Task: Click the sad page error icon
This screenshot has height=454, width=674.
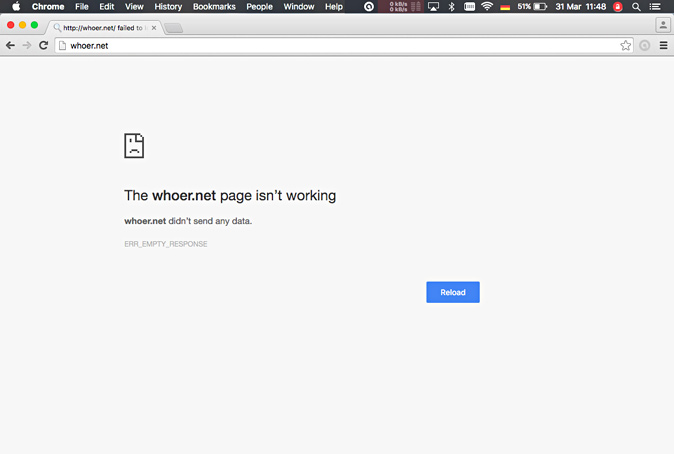Action: coord(134,146)
